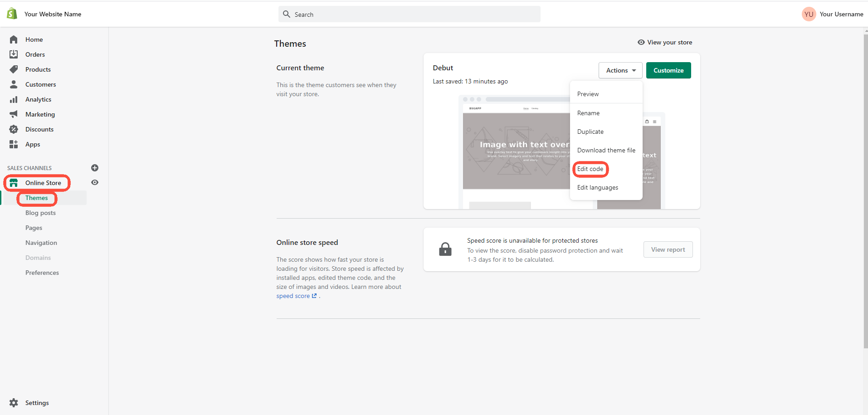Click the SALES CHANNELS heading
868x415 pixels.
pyautogui.click(x=29, y=168)
